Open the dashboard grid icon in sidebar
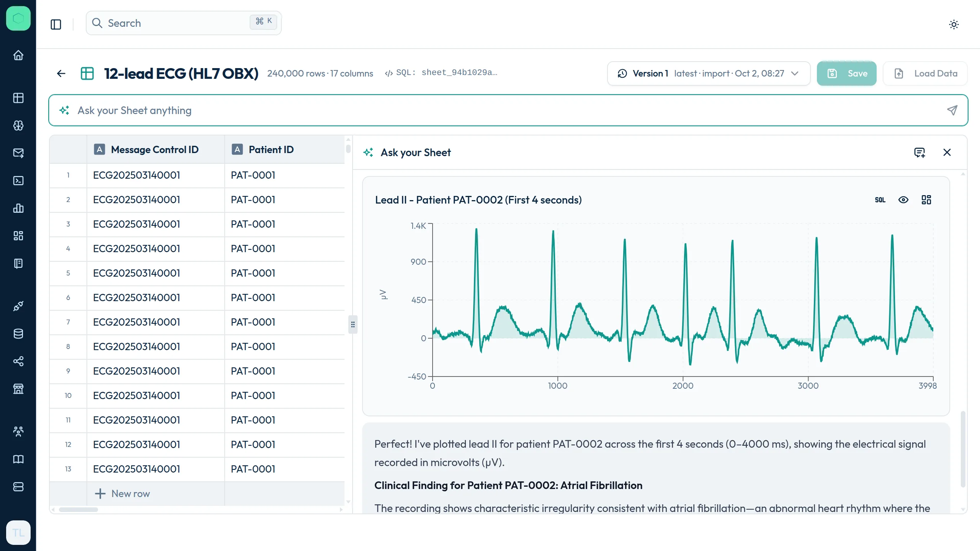The width and height of the screenshot is (980, 551). (18, 236)
